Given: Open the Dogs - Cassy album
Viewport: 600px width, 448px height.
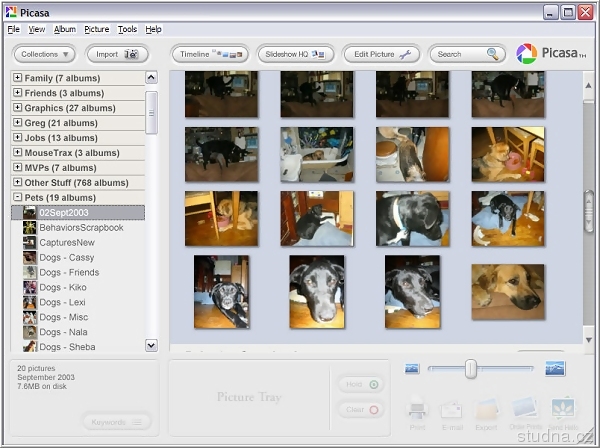Looking at the screenshot, I should coord(67,257).
